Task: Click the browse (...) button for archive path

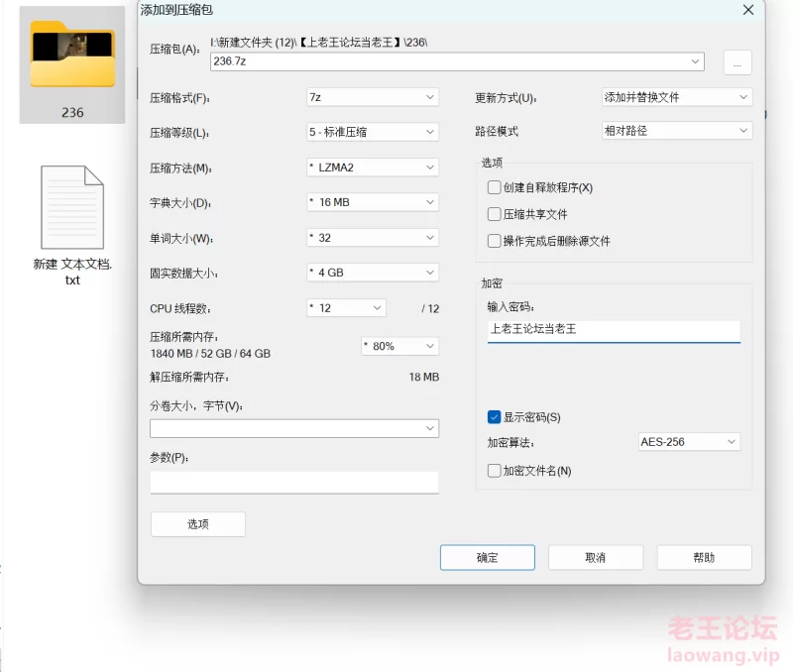Action: [737, 62]
